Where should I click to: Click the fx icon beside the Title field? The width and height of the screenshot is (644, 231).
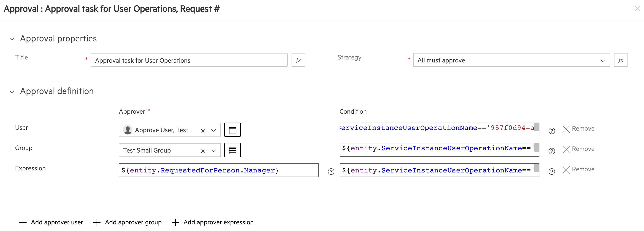coord(298,60)
